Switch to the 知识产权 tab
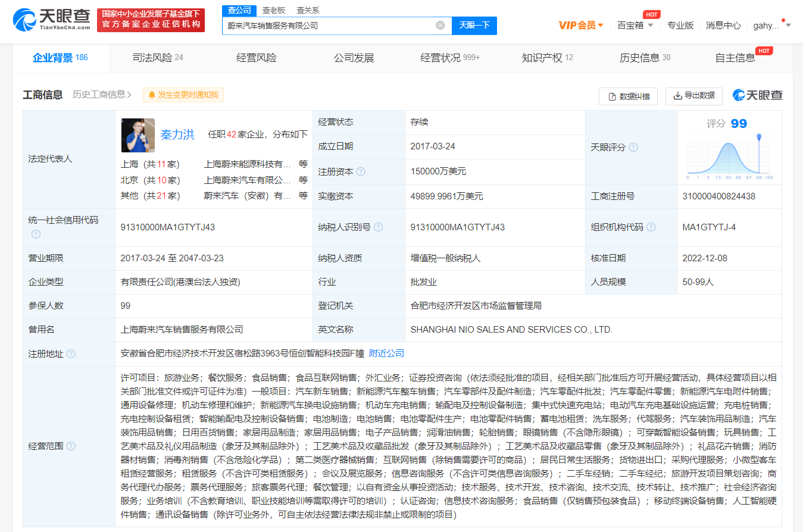Image resolution: width=803 pixels, height=532 pixels. [x=548, y=58]
